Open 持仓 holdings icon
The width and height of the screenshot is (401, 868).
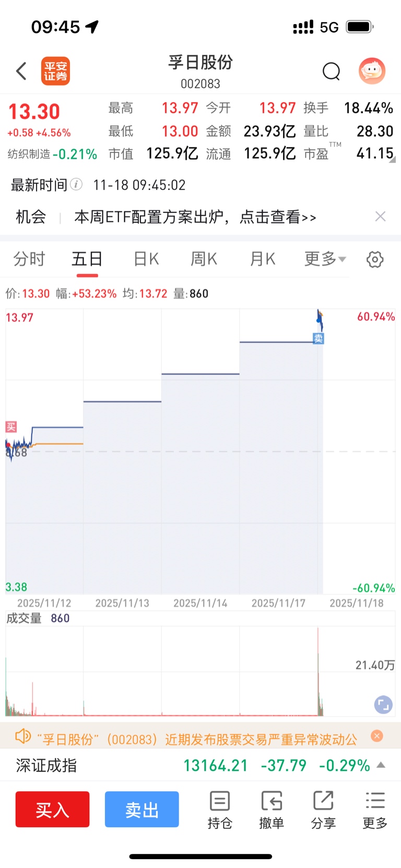pos(220,810)
